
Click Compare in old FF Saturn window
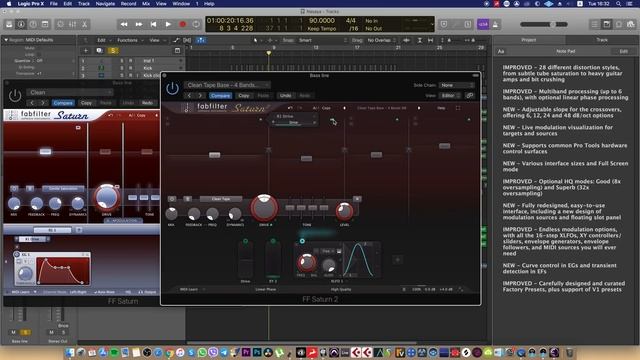pyautogui.click(x=63, y=103)
